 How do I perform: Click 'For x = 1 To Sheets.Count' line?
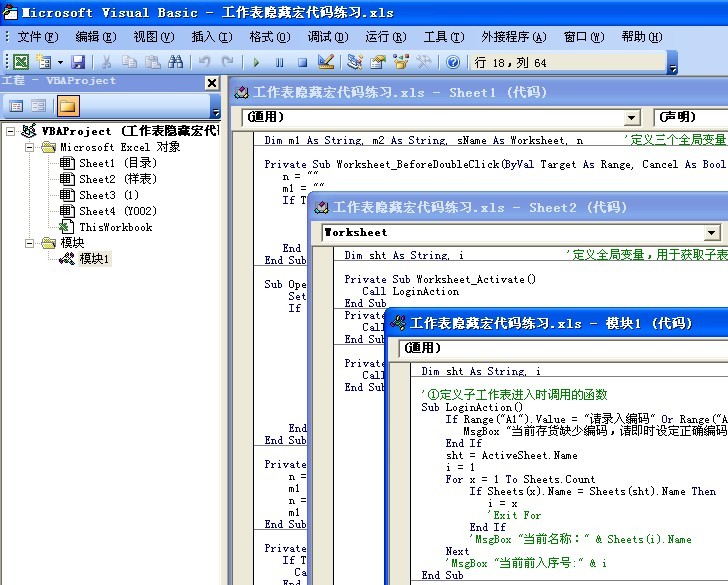pos(520,479)
